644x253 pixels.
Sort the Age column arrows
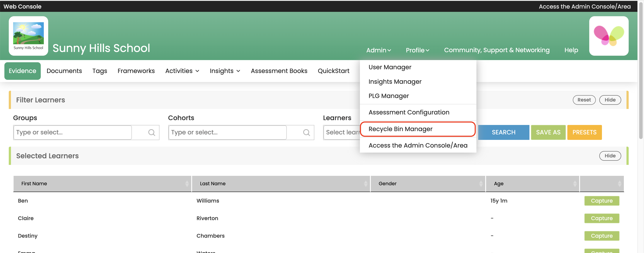[575, 184]
